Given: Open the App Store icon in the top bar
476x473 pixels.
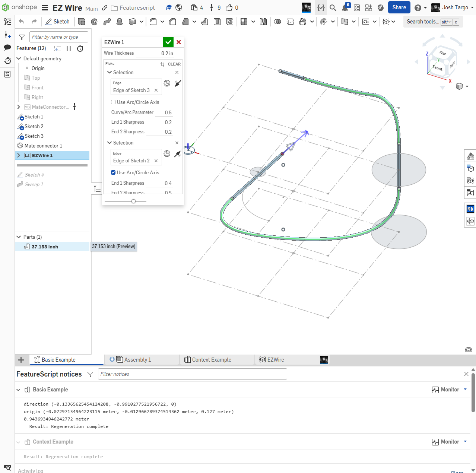Looking at the screenshot, I should [x=369, y=8].
